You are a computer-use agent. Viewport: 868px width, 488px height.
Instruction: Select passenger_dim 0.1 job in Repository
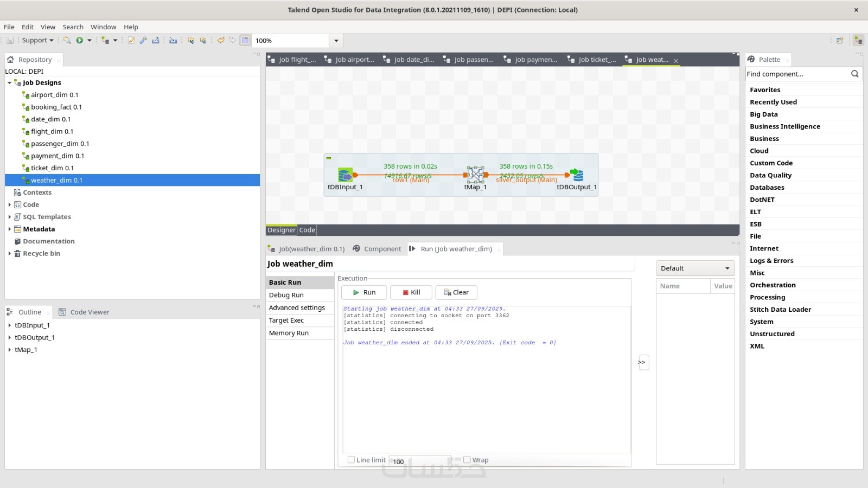(60, 144)
